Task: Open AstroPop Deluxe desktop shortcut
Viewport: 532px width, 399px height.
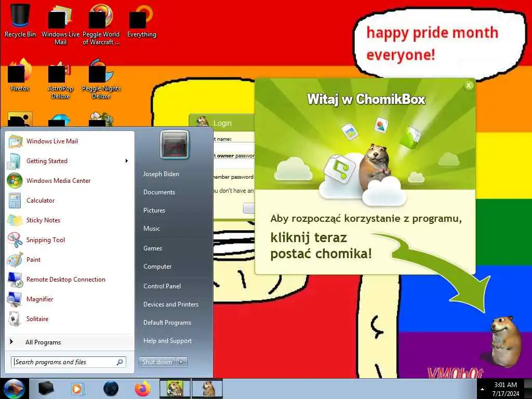Action: [x=60, y=79]
